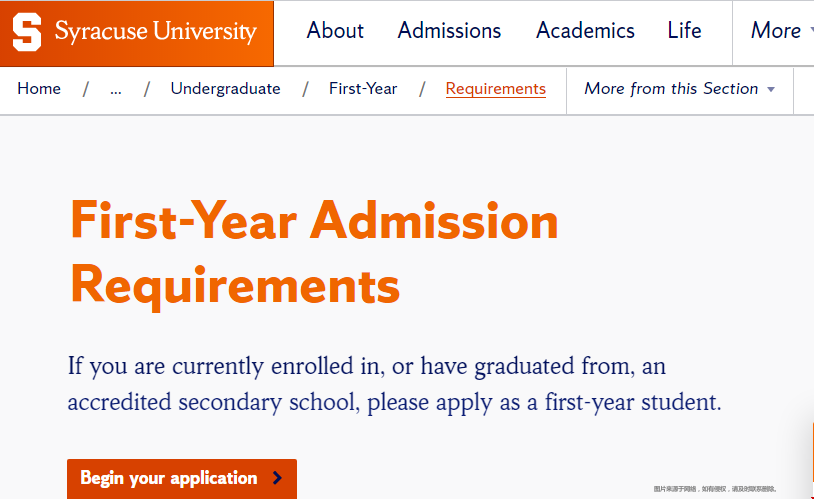Expand More from this Section dropdown

click(680, 89)
